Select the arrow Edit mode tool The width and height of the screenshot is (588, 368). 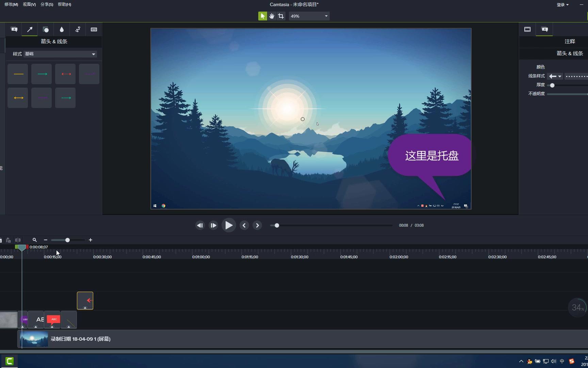click(x=262, y=16)
